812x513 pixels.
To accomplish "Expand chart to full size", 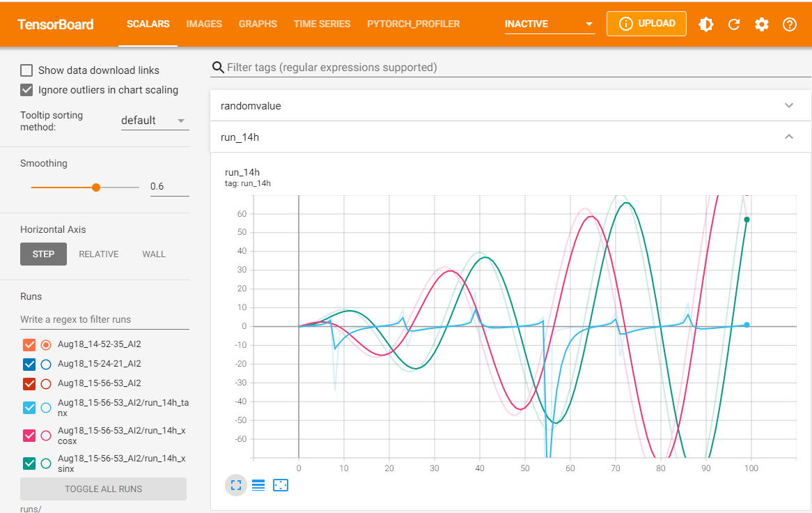I will [236, 485].
